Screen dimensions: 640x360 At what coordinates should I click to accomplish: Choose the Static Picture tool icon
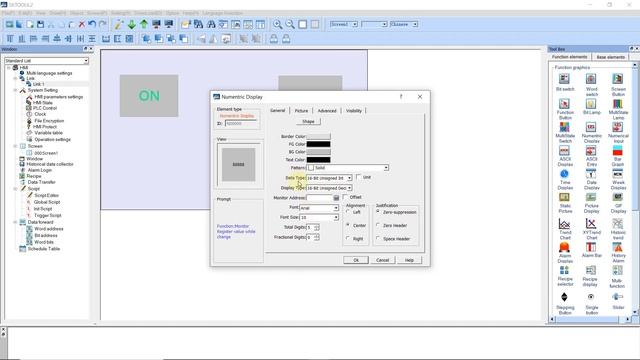click(x=564, y=197)
